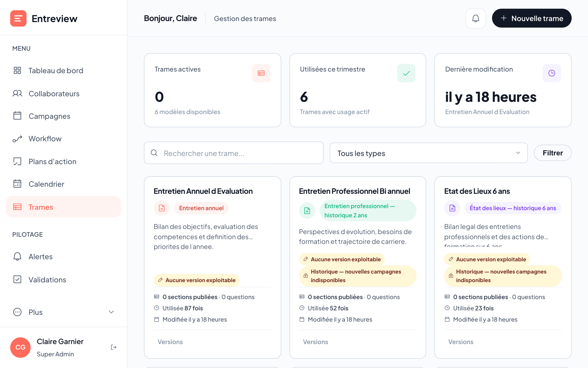
Task: Click the Entretien Professionnel green document icon
Action: (x=307, y=211)
